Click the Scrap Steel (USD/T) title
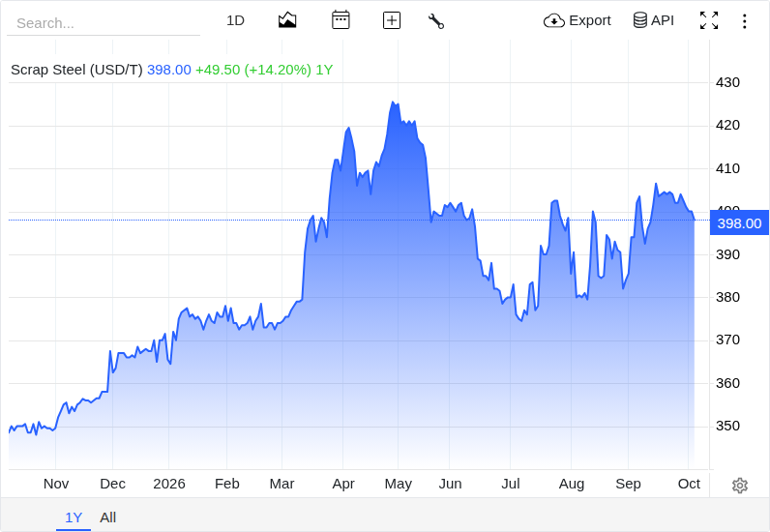 [76, 70]
